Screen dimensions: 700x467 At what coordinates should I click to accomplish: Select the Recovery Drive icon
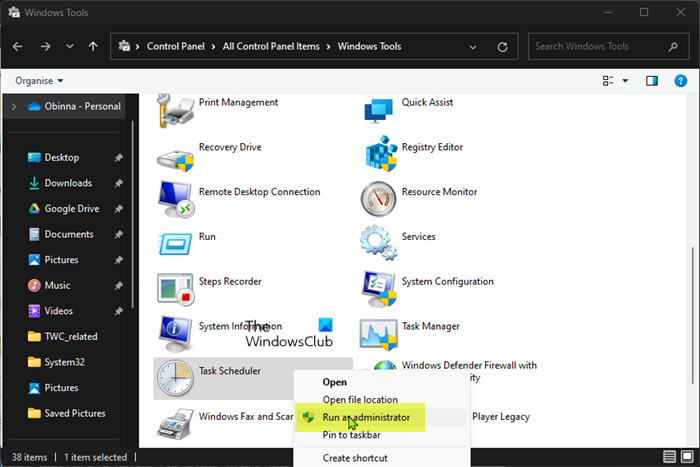175,159
